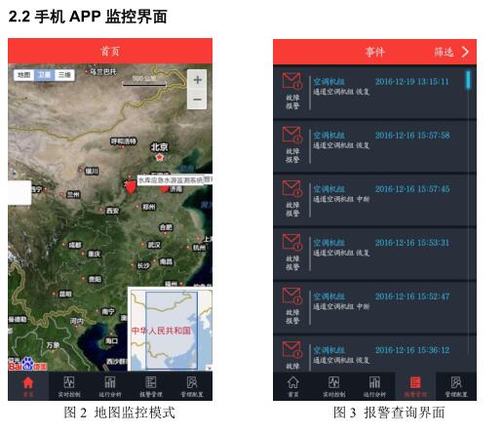This screenshot has width=504, height=434.
Task: Open the 水库应急水源监测系统 map label
Action: point(171,179)
